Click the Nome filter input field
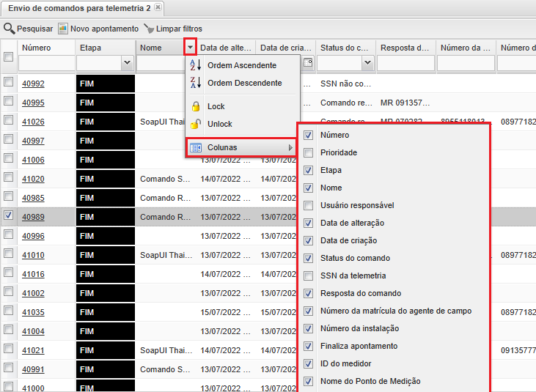This screenshot has height=392, width=536. coord(161,63)
